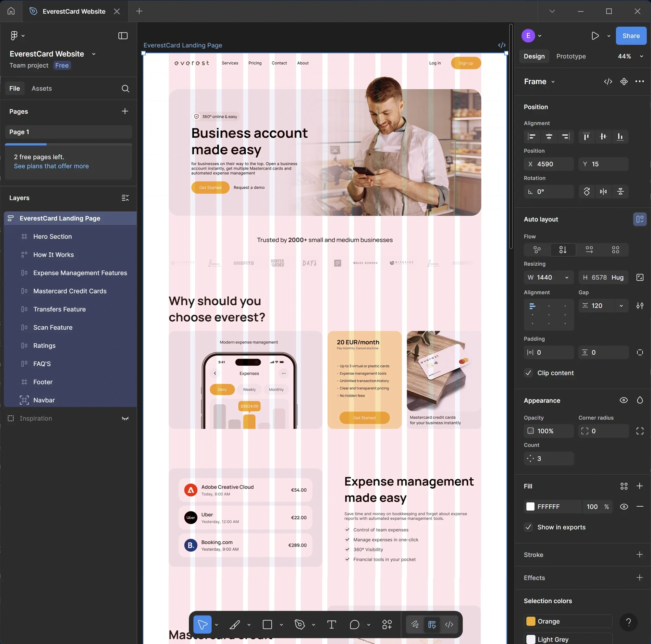Hide the white fill using the eye icon
Image resolution: width=651 pixels, height=644 pixels.
tap(624, 506)
